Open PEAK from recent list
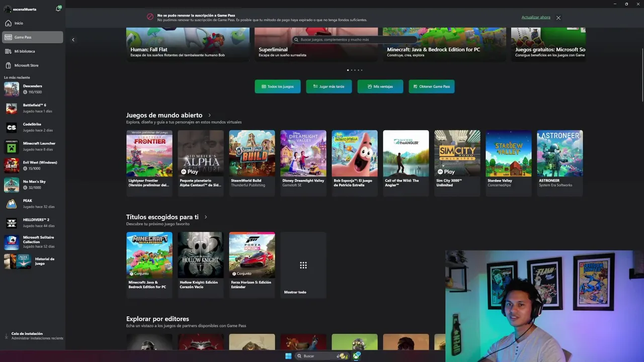This screenshot has height=362, width=644. coord(33,204)
